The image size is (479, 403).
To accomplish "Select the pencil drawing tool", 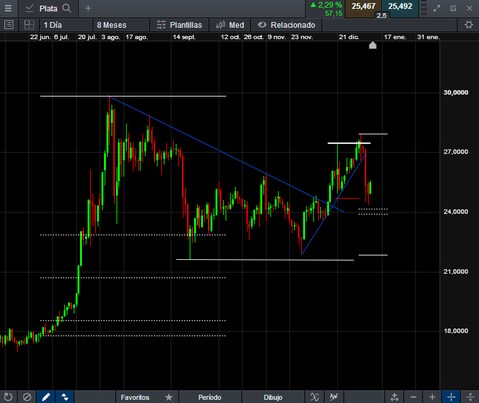I will [46, 397].
